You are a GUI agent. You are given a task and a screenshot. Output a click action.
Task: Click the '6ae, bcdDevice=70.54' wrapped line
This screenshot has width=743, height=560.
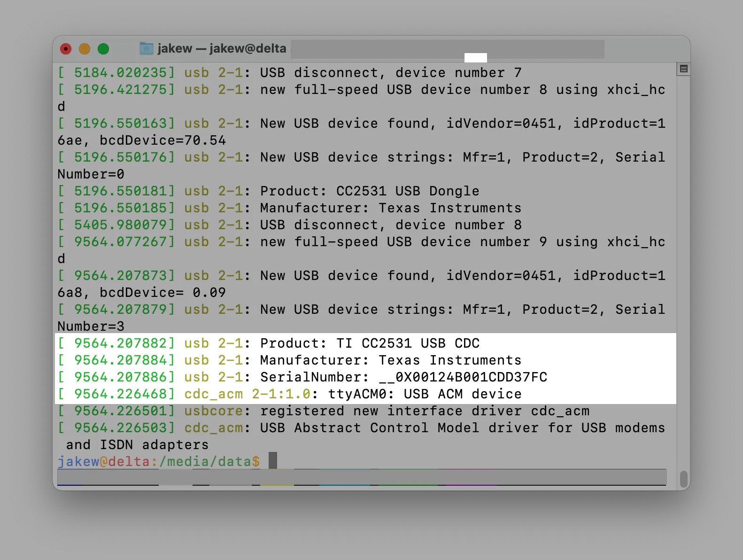141,140
